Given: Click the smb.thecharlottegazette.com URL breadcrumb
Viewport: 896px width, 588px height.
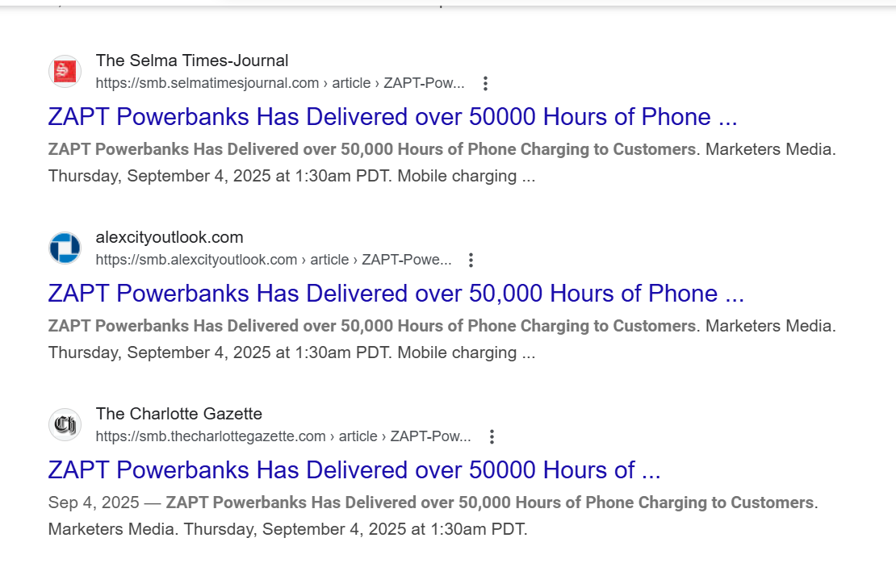Looking at the screenshot, I should pyautogui.click(x=210, y=436).
